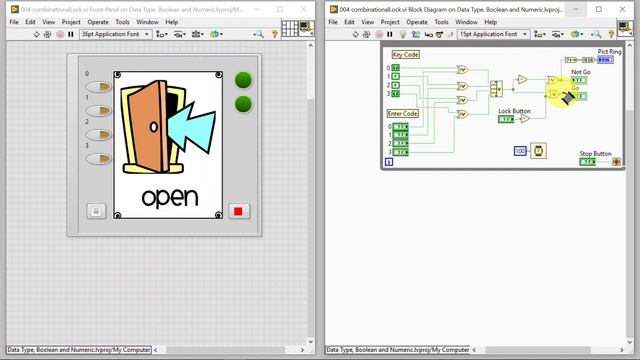The image size is (640, 360).
Task: Open Edit menu in Block Diagram window
Action: point(349,22)
